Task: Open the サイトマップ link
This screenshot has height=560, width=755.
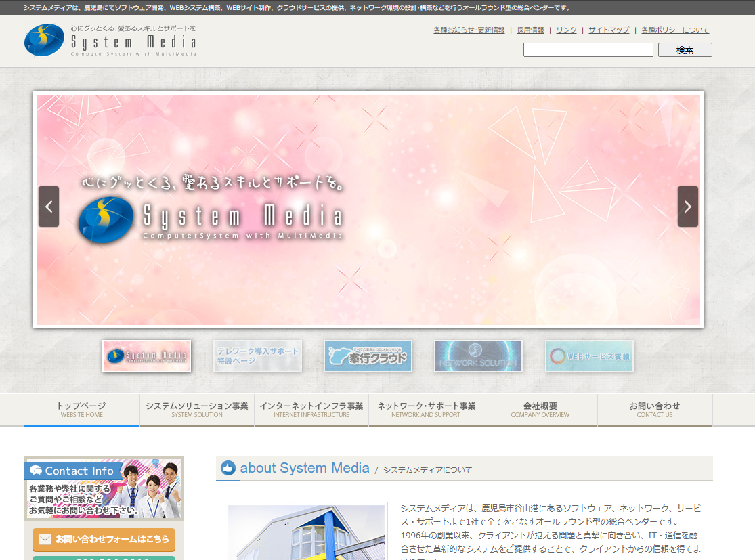Action: (609, 30)
